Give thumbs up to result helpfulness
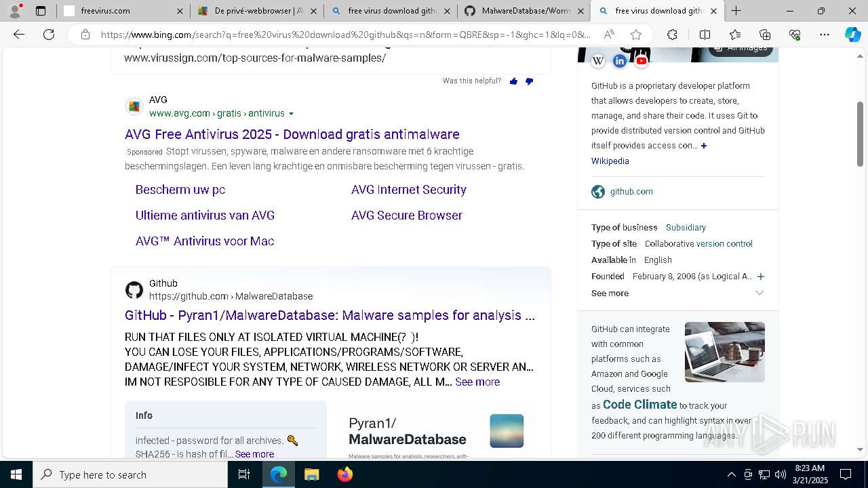 [x=513, y=81]
